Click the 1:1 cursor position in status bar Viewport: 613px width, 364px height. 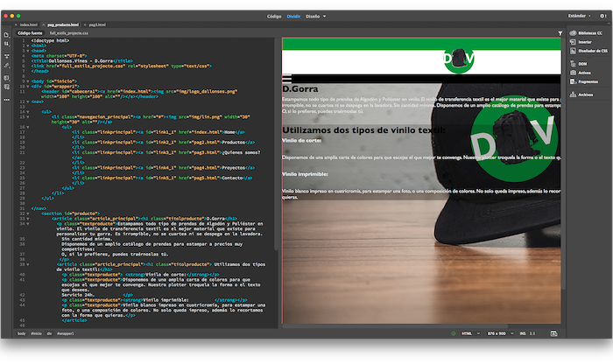point(532,333)
